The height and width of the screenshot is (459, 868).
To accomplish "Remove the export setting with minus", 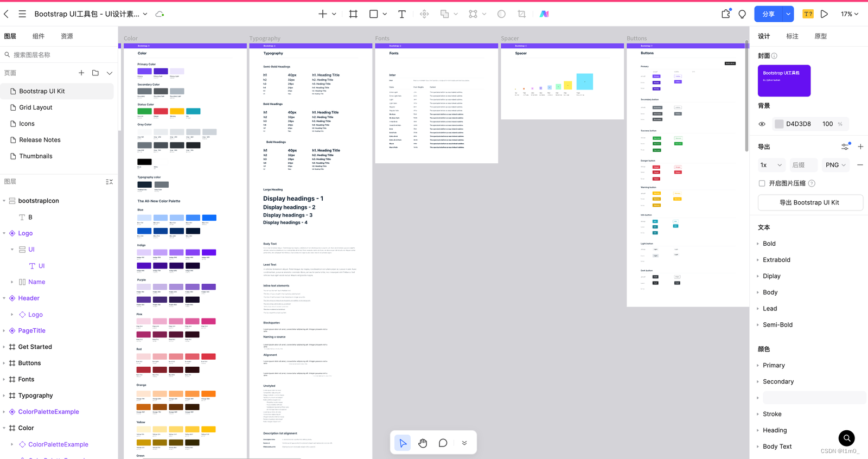I will 860,165.
